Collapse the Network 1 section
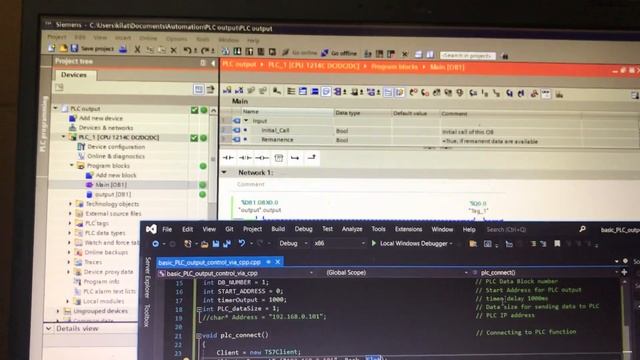 pyautogui.click(x=224, y=172)
